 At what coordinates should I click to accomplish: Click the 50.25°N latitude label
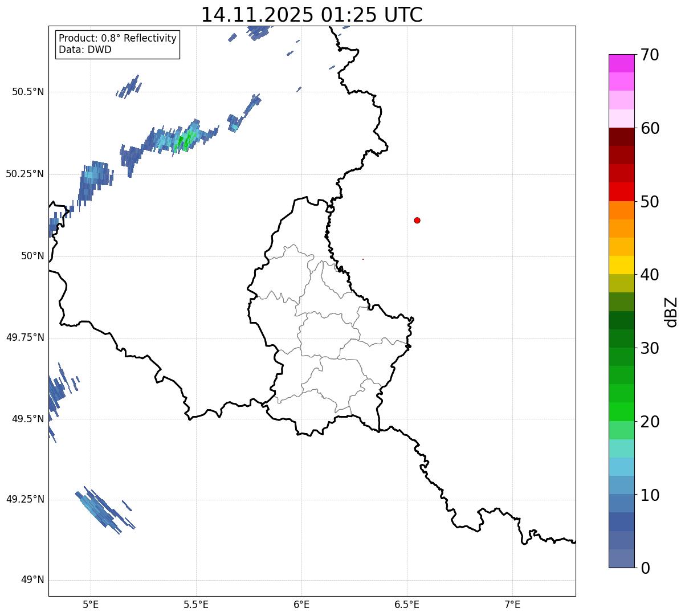click(25, 174)
